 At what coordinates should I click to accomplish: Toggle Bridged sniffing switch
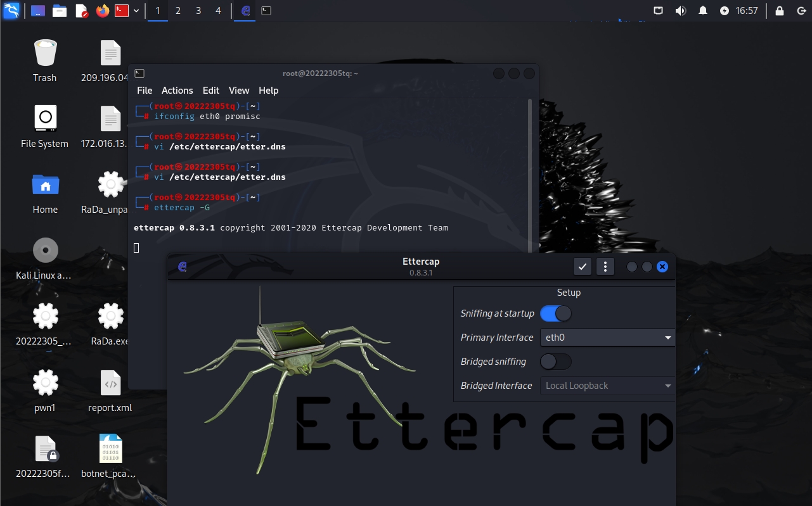coord(555,362)
